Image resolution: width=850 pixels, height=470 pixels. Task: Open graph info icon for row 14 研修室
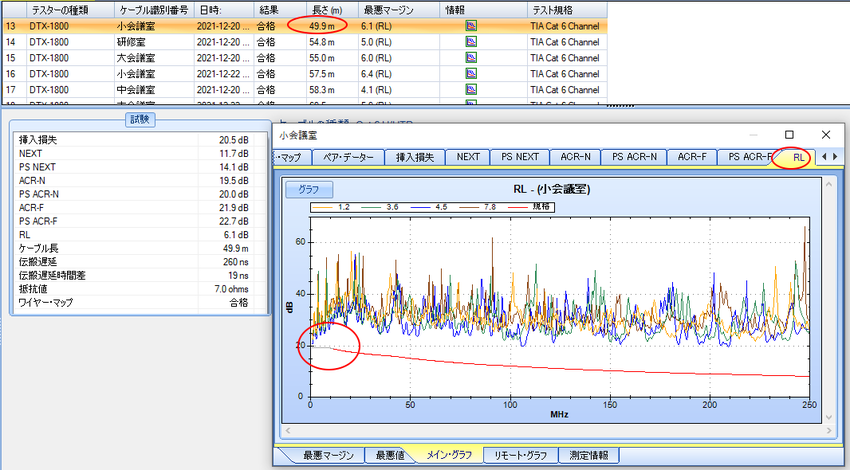(471, 42)
